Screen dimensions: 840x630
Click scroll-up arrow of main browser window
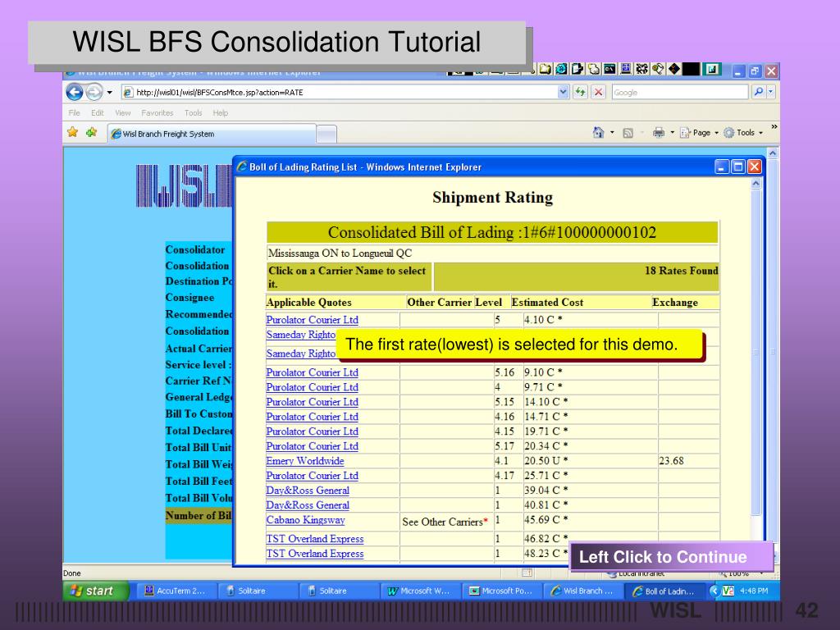click(x=773, y=153)
